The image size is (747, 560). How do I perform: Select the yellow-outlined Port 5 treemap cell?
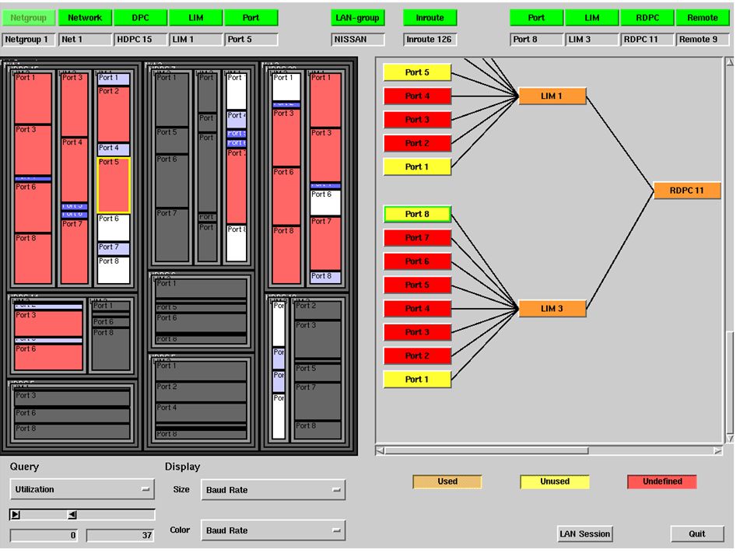click(x=114, y=185)
